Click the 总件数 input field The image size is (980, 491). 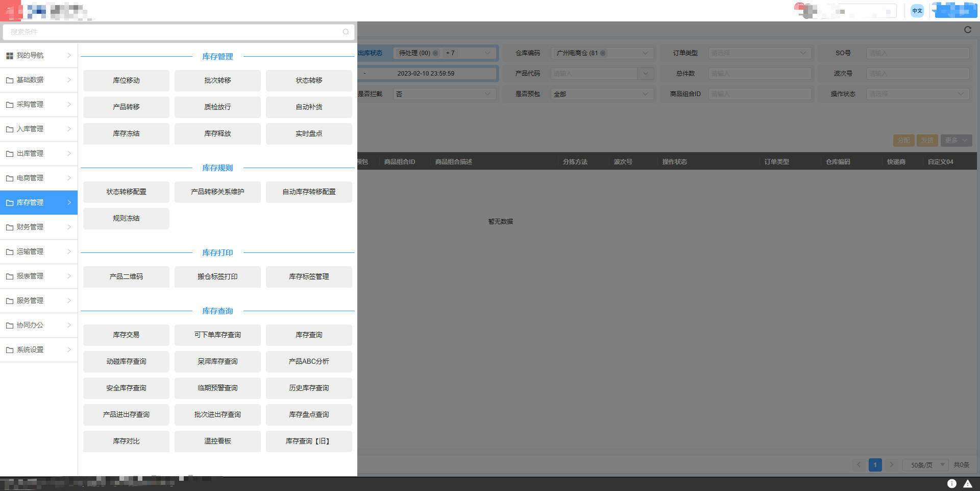759,74
